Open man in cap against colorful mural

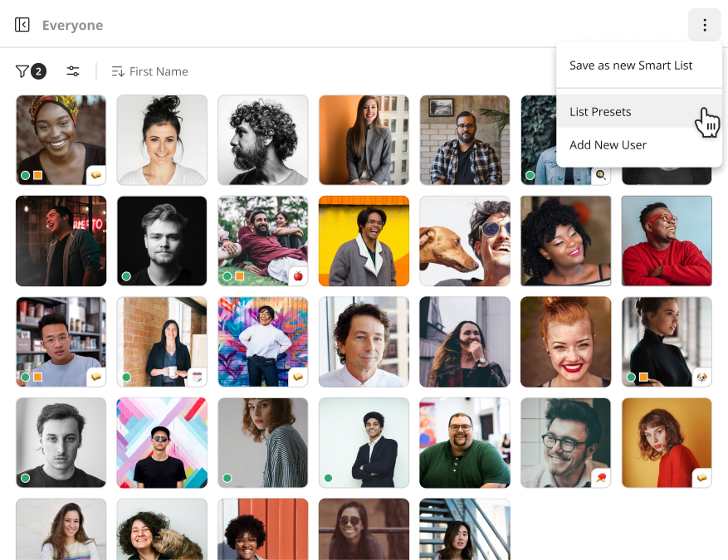pyautogui.click(x=162, y=443)
